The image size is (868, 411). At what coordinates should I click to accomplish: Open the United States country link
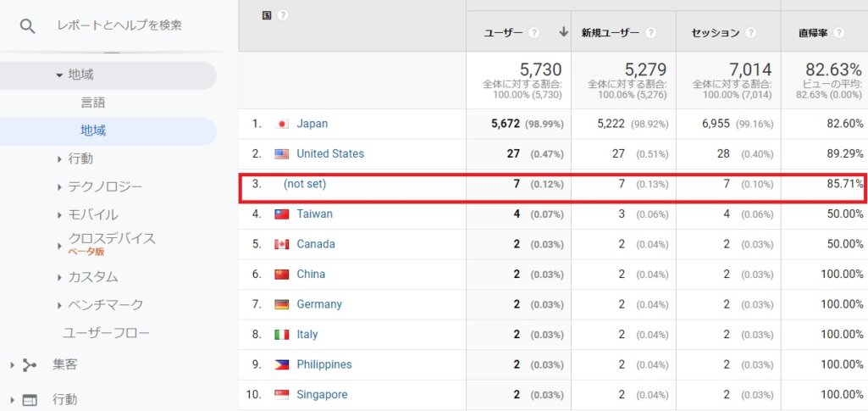(329, 153)
